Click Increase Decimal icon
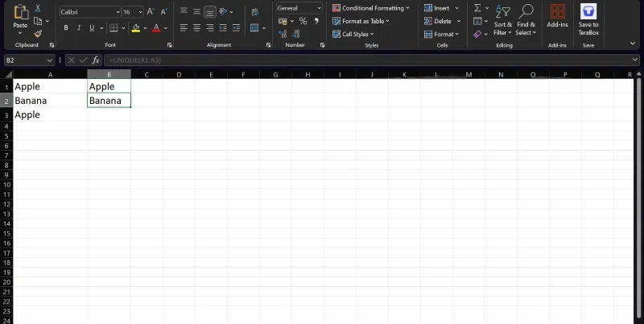The width and height of the screenshot is (644, 324). (x=283, y=34)
